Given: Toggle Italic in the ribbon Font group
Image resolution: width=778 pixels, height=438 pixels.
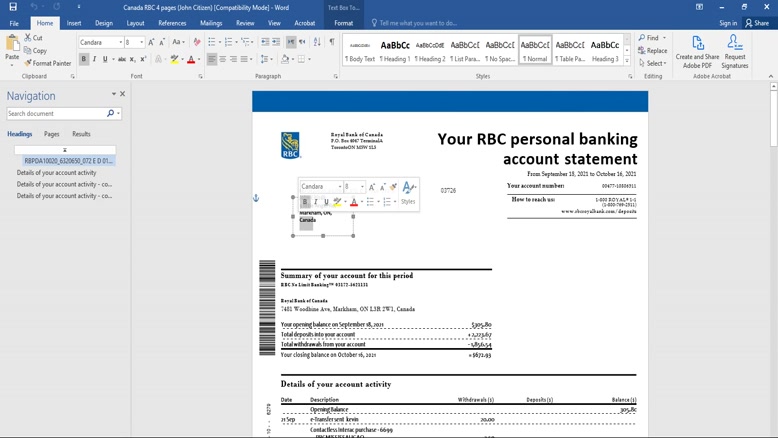Looking at the screenshot, I should 95,59.
